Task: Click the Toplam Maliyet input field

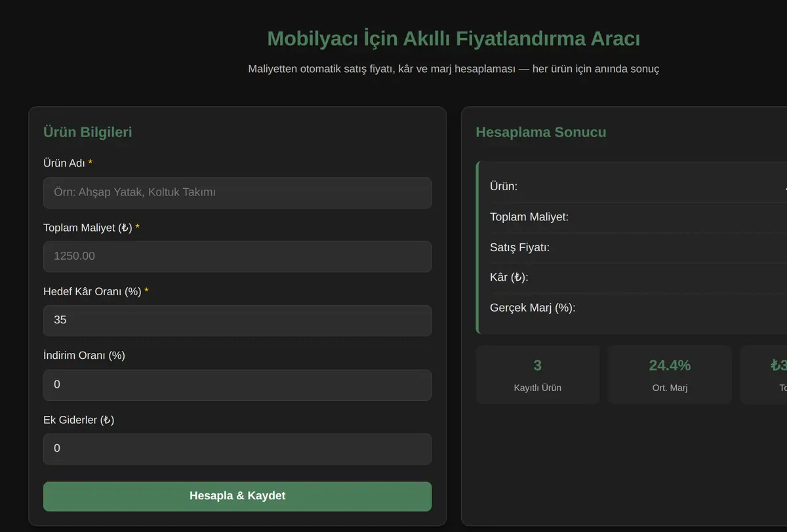Action: click(237, 256)
